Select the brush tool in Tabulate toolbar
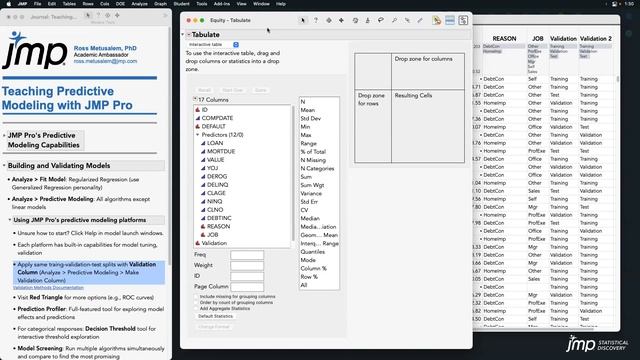 point(368,20)
